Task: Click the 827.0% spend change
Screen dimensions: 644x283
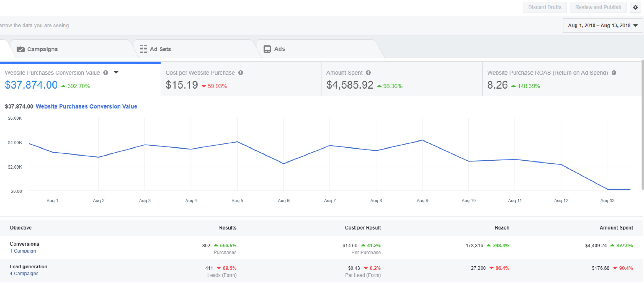Action: 621,245
